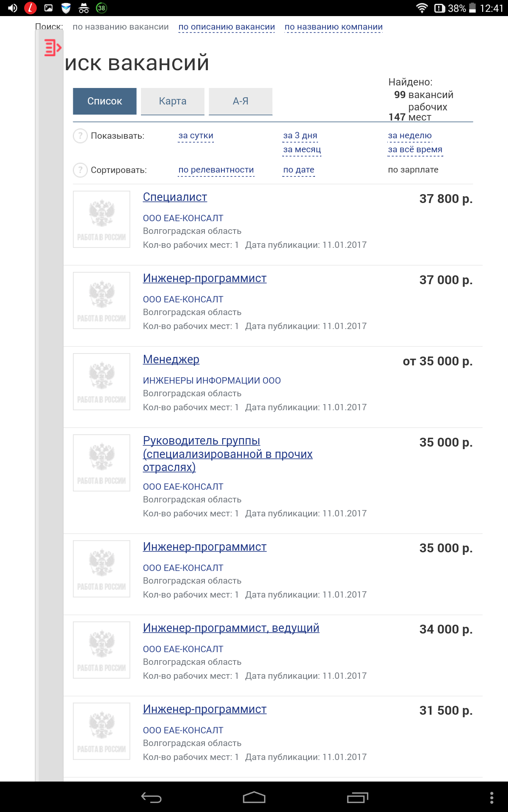
Task: Open the Менеджер vacancy
Action: pyautogui.click(x=171, y=359)
